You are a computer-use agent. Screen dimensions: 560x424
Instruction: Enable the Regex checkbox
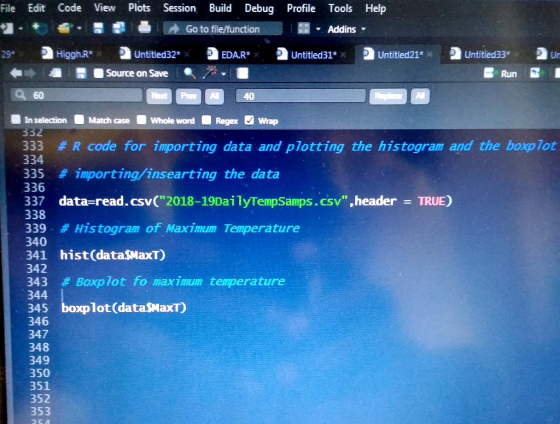206,120
